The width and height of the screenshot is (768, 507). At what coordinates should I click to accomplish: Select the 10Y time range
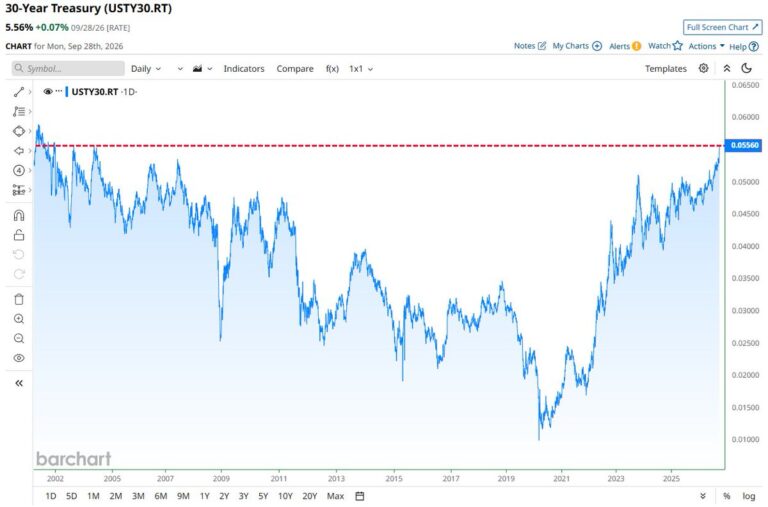(x=285, y=496)
